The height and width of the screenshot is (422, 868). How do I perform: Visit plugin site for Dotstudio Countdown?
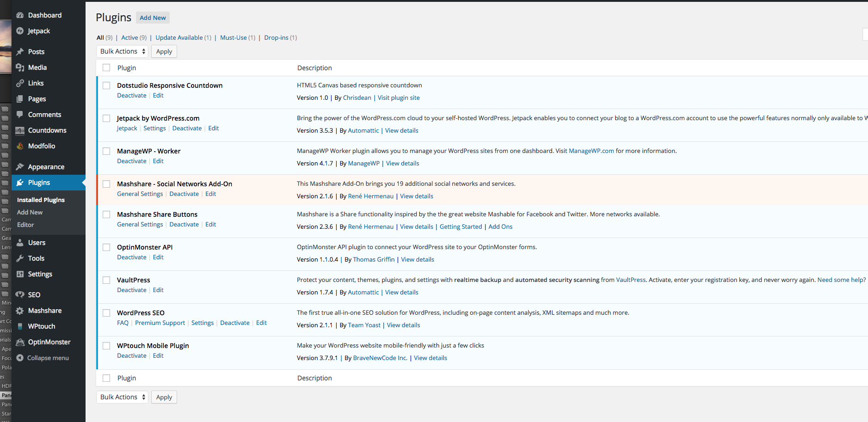(399, 98)
